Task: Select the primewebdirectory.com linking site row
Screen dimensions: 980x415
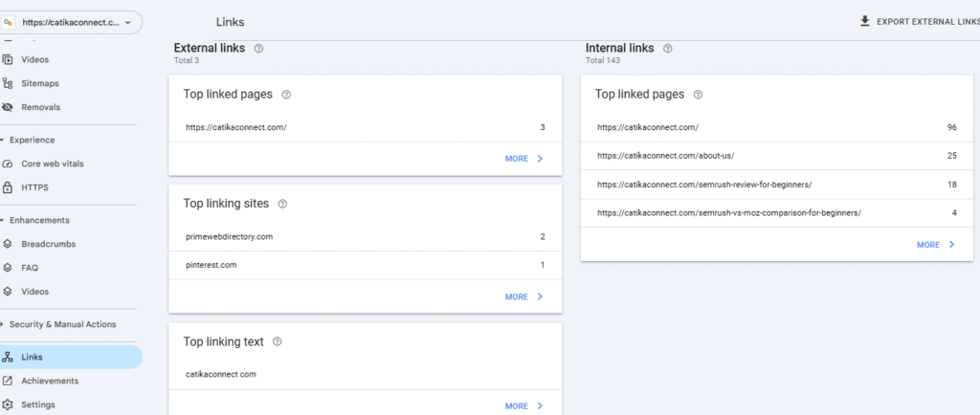Action: click(x=365, y=236)
